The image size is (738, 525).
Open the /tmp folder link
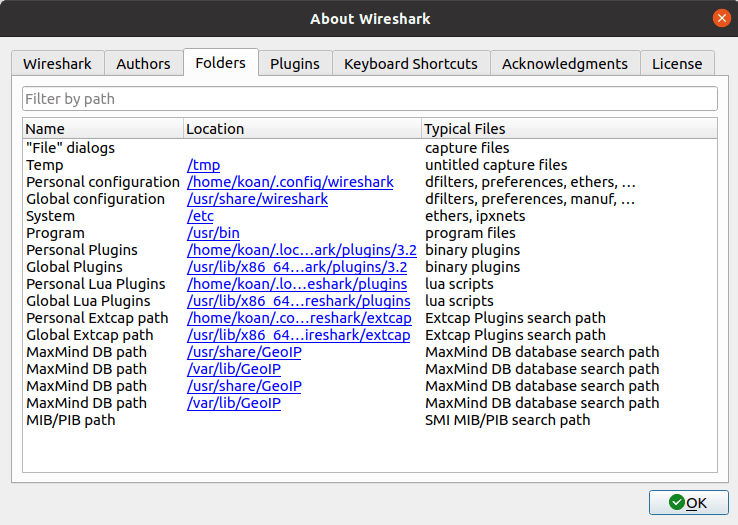pyautogui.click(x=203, y=165)
